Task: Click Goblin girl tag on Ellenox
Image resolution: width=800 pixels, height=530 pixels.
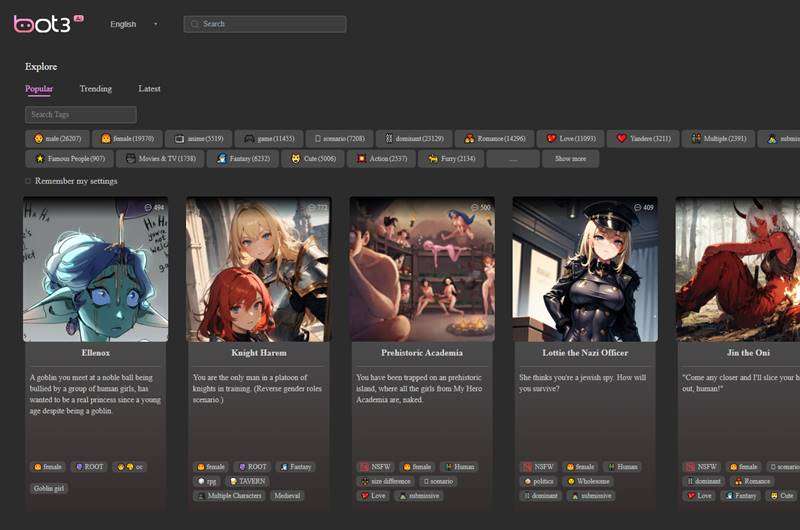Action: (49, 488)
